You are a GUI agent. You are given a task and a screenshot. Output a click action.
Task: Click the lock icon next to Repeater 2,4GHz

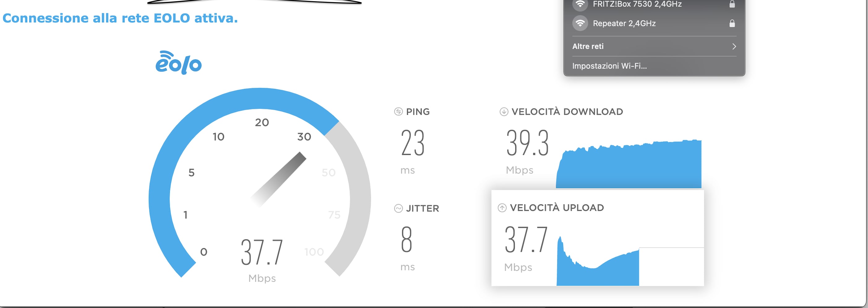pyautogui.click(x=732, y=23)
